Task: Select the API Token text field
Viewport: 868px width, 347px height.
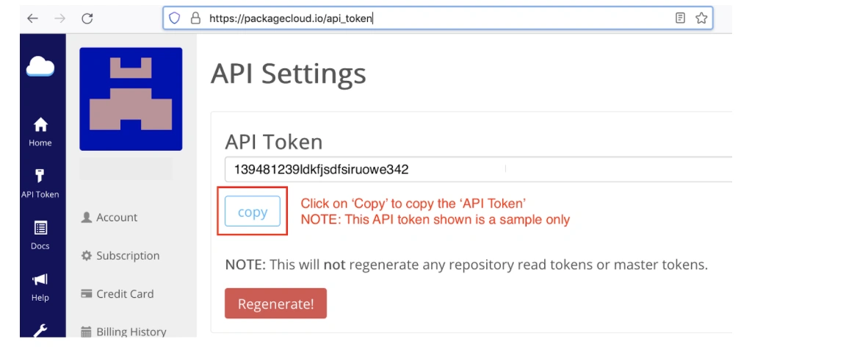Action: pos(478,169)
